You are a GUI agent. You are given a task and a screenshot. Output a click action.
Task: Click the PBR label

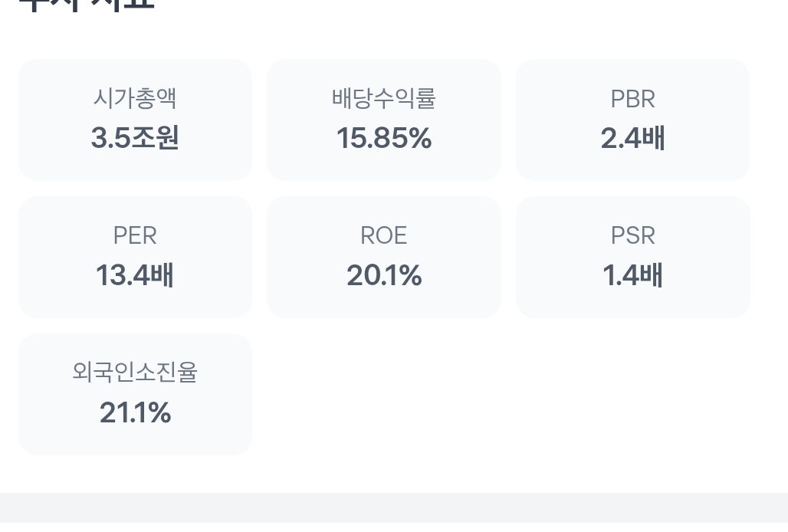click(x=632, y=99)
